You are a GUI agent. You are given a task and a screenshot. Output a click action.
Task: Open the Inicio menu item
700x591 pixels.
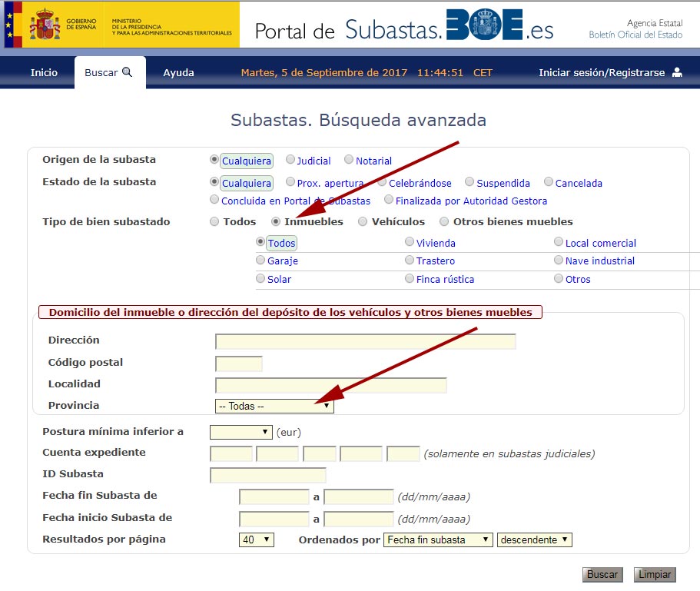click(44, 72)
